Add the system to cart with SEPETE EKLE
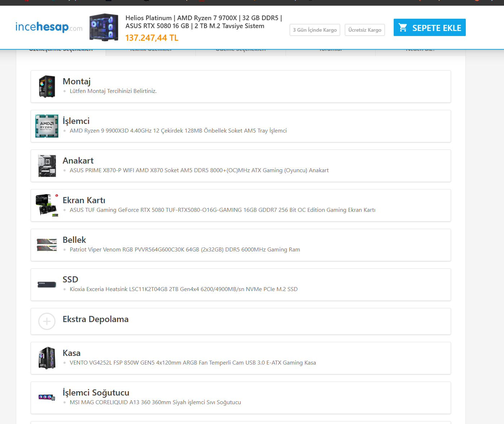Viewport: 504px width, 424px height. coord(429,27)
